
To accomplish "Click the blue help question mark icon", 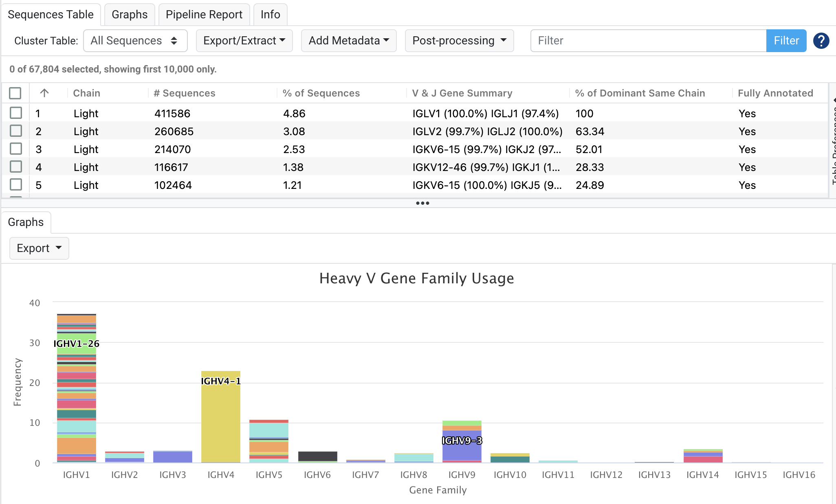I will [x=821, y=41].
